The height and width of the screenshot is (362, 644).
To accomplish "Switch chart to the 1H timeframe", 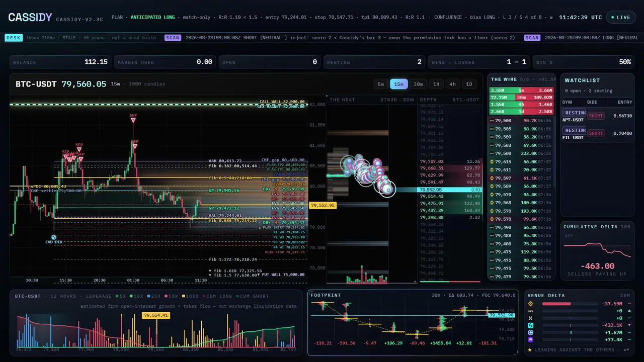I will click(436, 84).
